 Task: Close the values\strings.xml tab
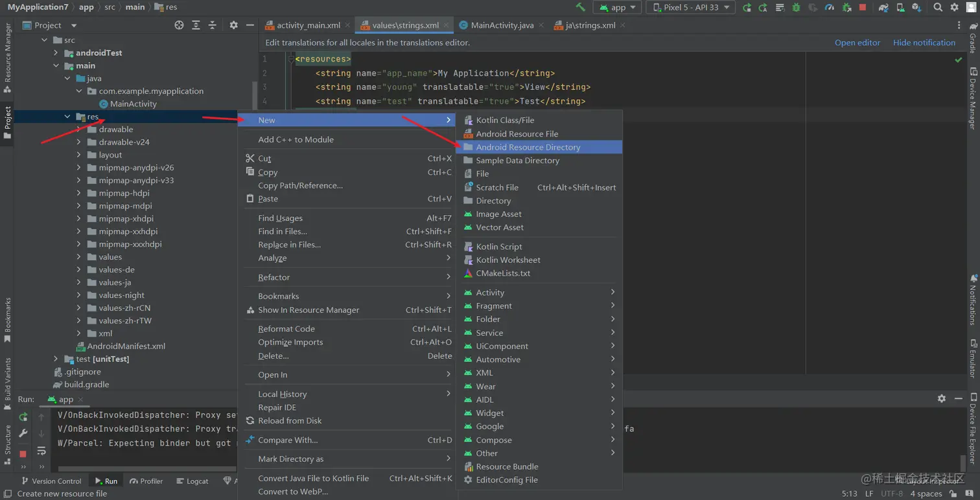(446, 25)
